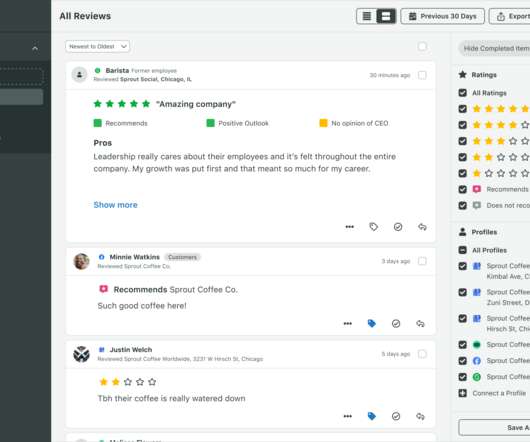Open Barista reviewer avatar

coord(79,74)
